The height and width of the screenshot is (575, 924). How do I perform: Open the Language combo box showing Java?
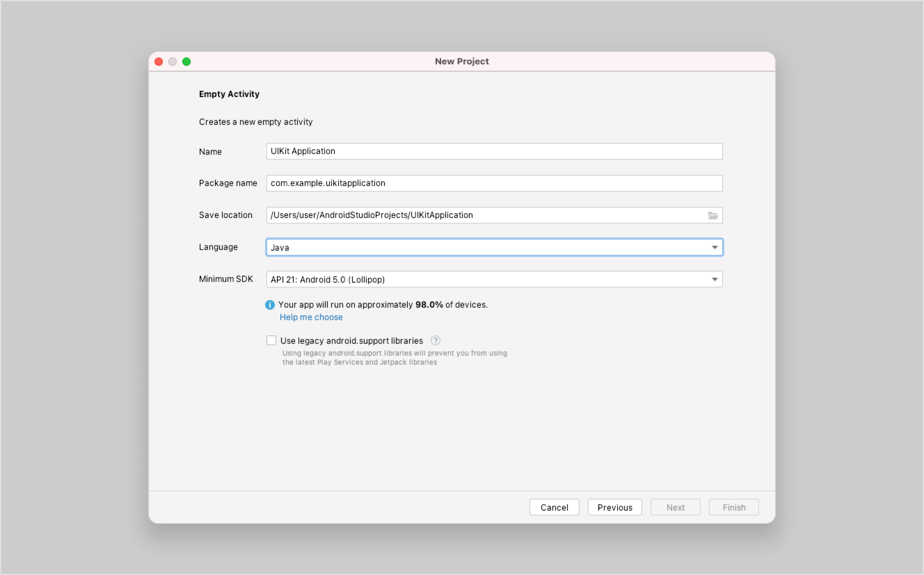coord(457,247)
